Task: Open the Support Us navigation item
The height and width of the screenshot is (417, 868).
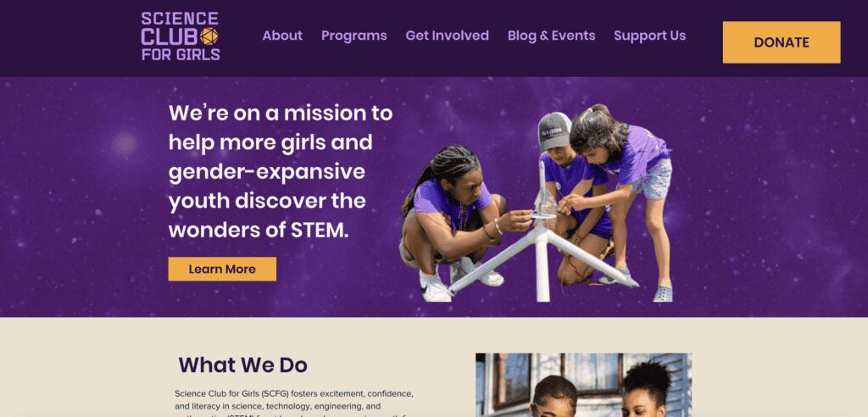Action: 650,36
